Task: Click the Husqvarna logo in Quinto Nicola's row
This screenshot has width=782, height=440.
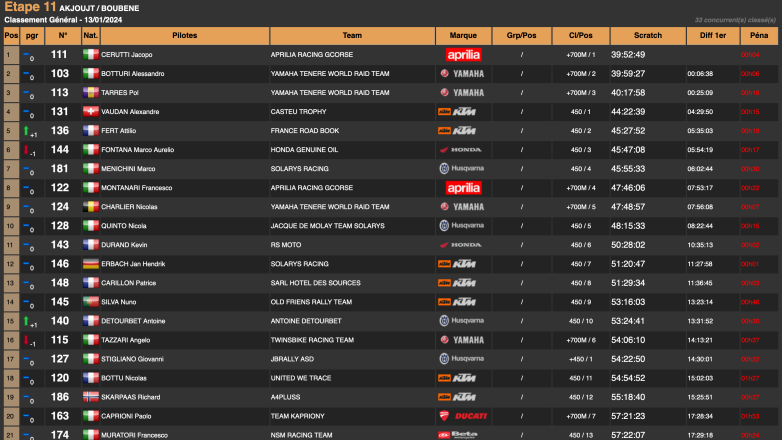Action: [x=461, y=226]
